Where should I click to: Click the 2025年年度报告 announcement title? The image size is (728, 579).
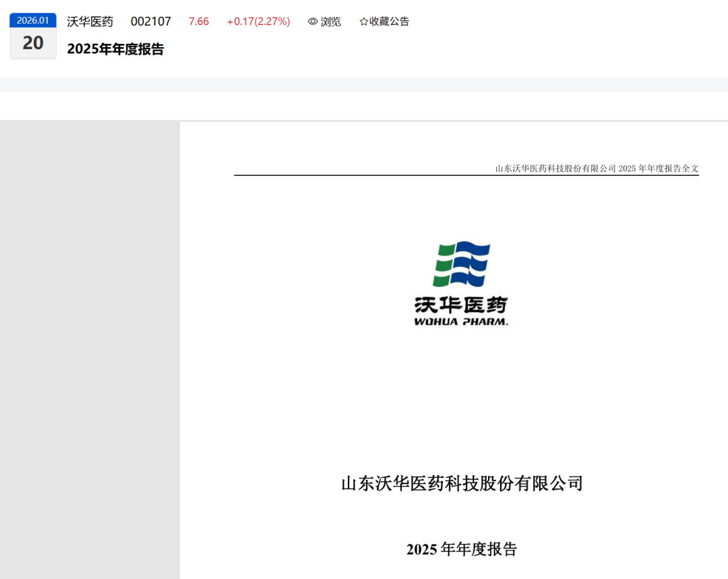pos(115,49)
